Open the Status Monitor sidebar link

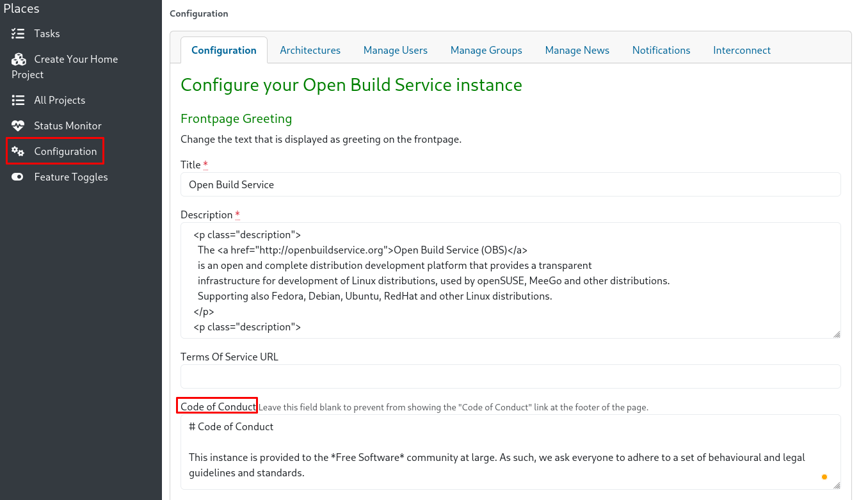point(68,126)
